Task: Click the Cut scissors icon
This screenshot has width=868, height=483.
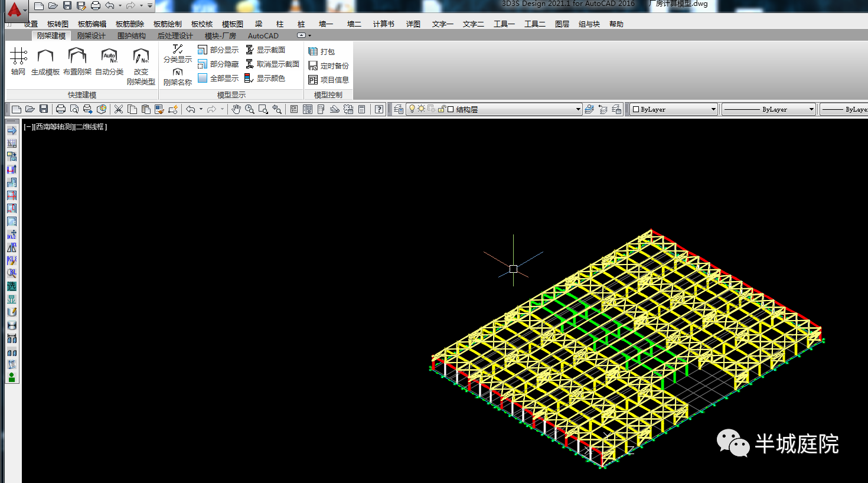Action: 119,109
